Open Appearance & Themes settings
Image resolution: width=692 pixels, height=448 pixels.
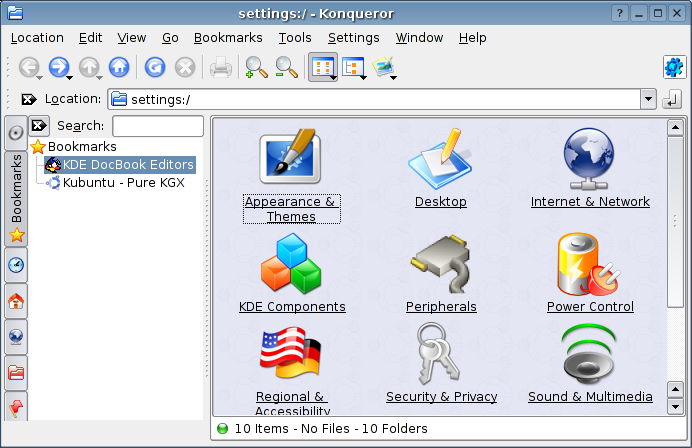coord(291,175)
